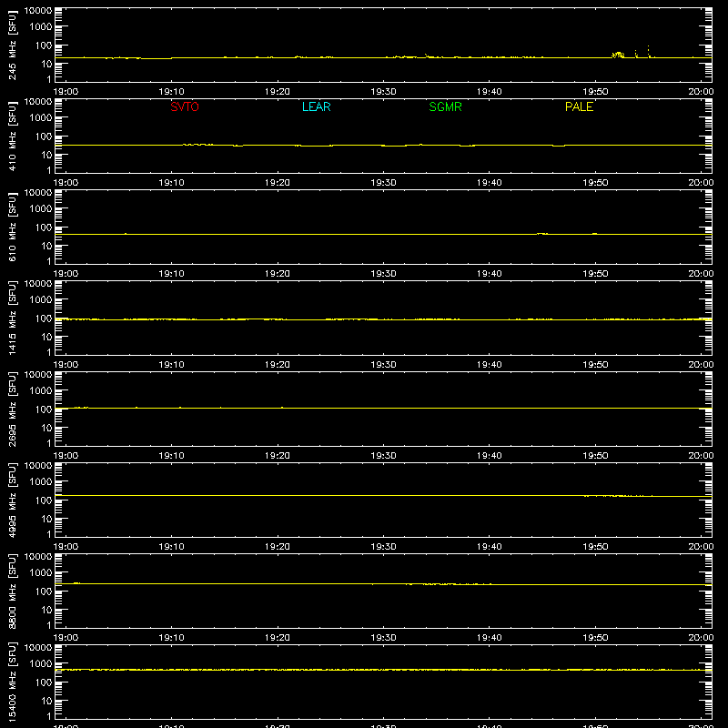Click the 19:00 tick label under 245 MHz plot
The image size is (728, 728).
point(66,92)
